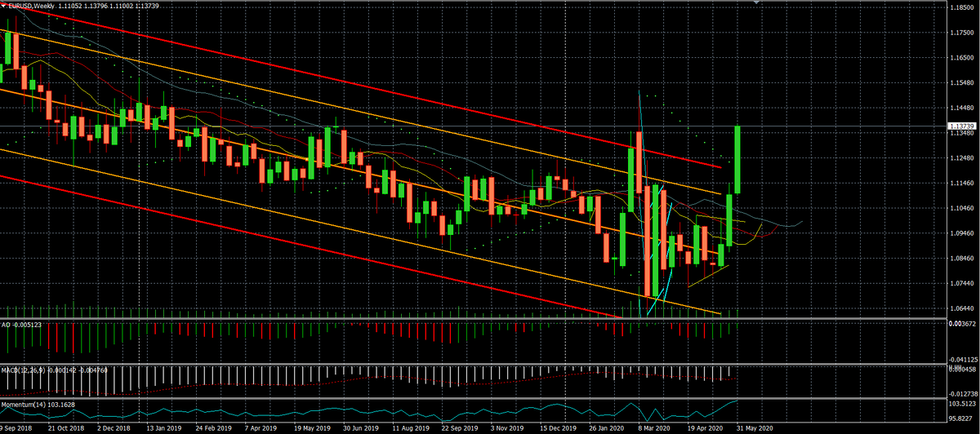Click the 1.08460 price scale value
This screenshot has height=434, width=980.
coord(962,258)
